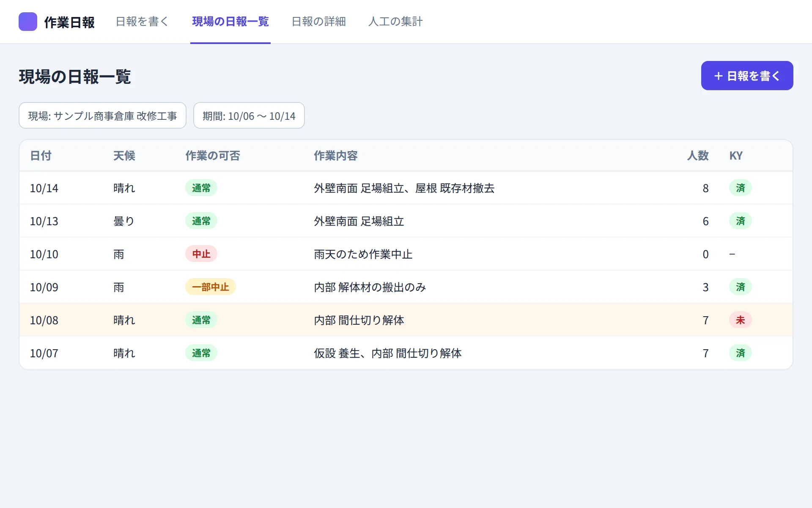
Task: Select the 10/07 date cell
Action: tap(44, 353)
